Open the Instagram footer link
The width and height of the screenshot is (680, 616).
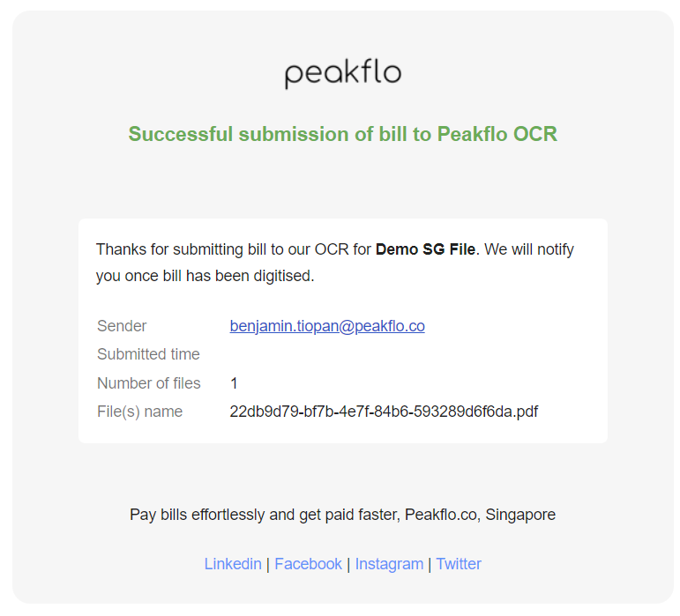click(389, 564)
